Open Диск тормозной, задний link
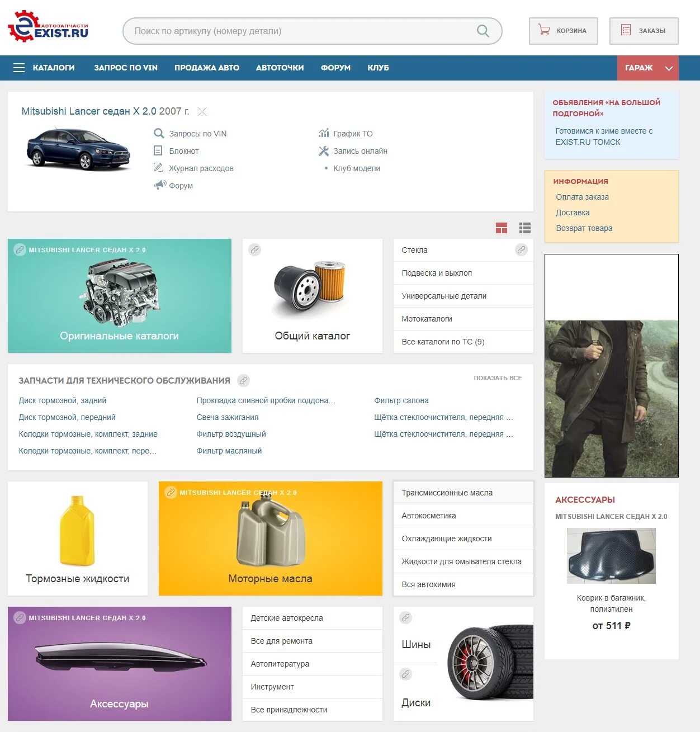The image size is (700, 732). coord(63,400)
